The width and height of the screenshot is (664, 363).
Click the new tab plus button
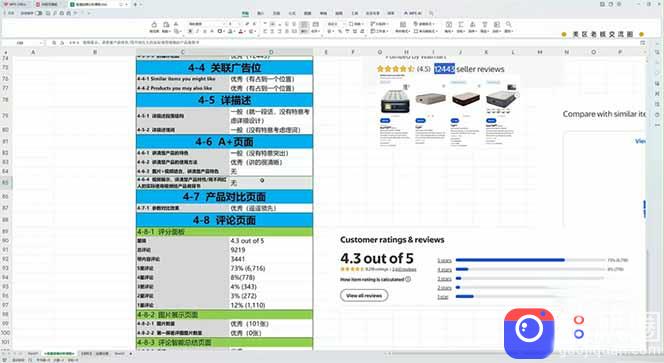coord(136,4)
